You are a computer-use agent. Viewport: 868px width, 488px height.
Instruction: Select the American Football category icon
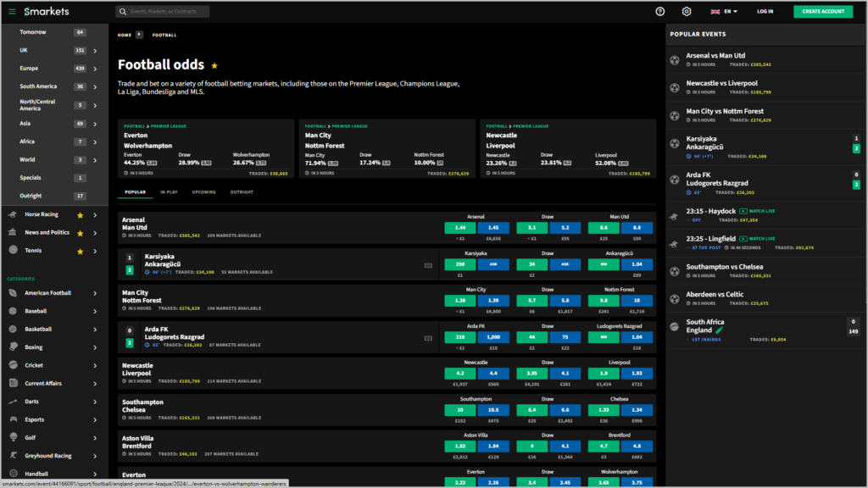[14, 292]
